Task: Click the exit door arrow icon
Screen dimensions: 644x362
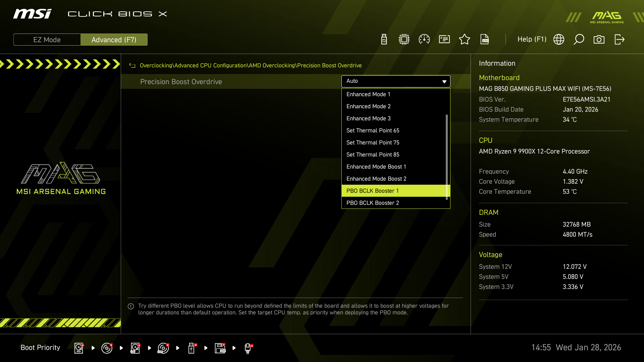Action: tap(619, 40)
